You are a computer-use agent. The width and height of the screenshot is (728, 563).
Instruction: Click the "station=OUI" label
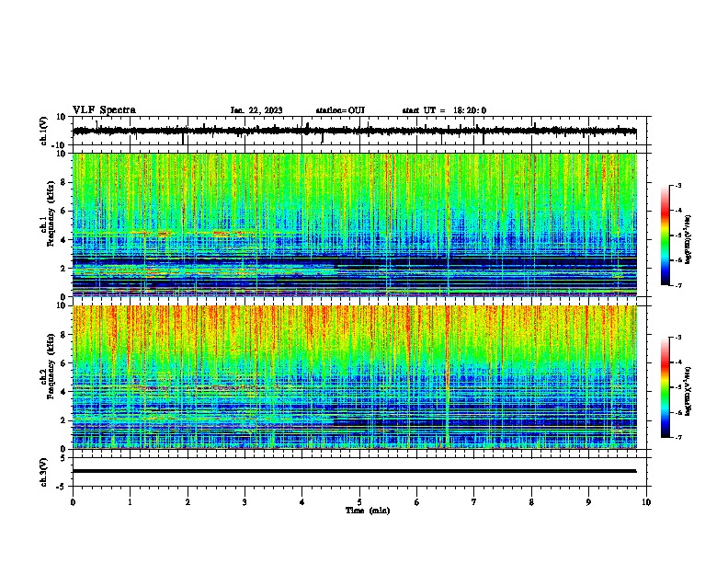coord(340,110)
